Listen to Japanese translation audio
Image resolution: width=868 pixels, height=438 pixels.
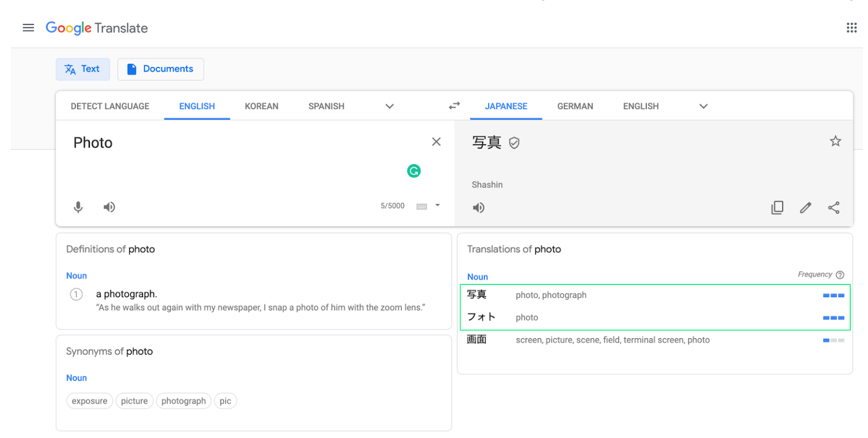pos(478,207)
